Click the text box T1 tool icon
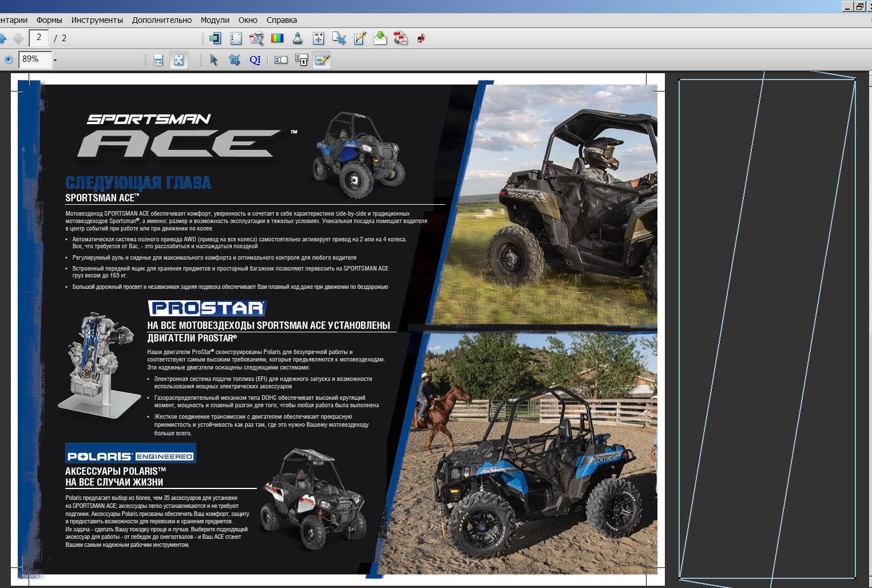This screenshot has width=872, height=588. [302, 60]
